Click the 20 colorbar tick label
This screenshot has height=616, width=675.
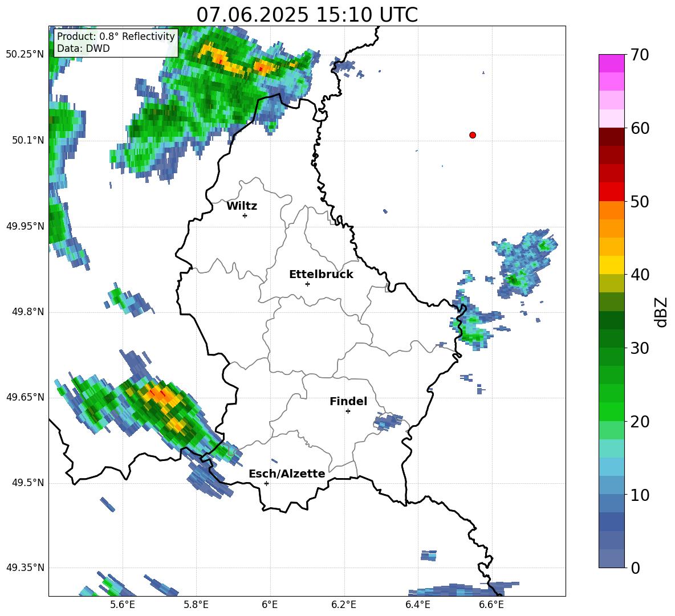point(640,422)
